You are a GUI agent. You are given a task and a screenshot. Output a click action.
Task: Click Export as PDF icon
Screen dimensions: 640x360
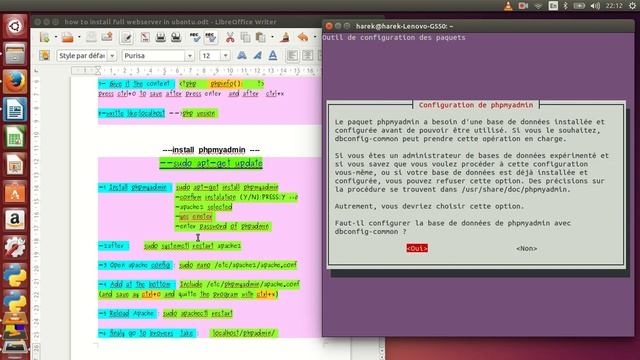[145, 38]
